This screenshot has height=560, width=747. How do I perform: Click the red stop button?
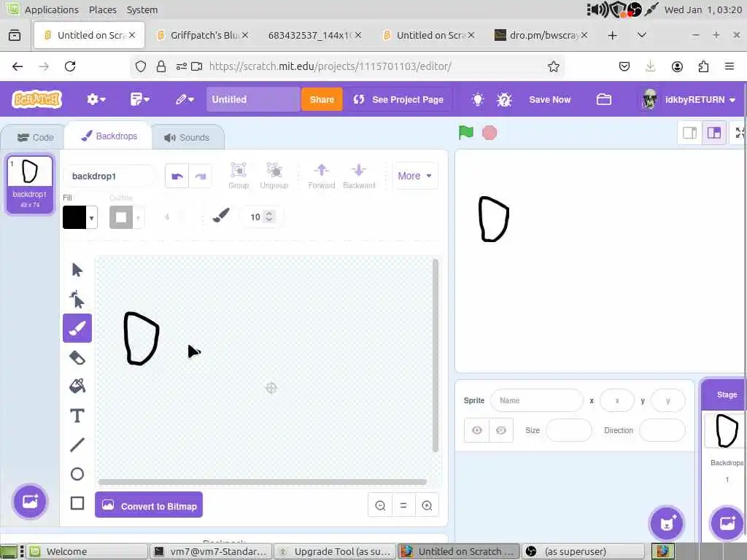coord(489,133)
